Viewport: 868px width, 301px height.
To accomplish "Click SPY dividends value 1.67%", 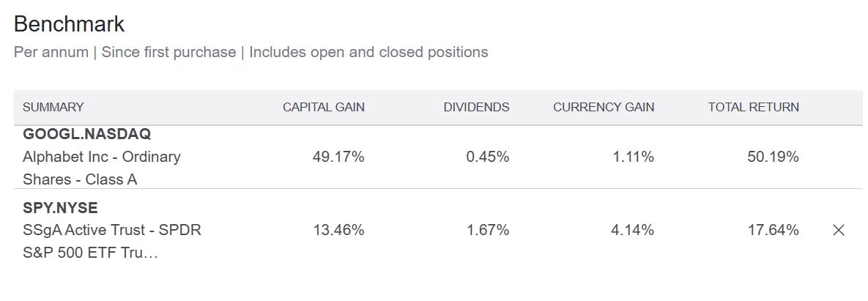I will point(487,230).
